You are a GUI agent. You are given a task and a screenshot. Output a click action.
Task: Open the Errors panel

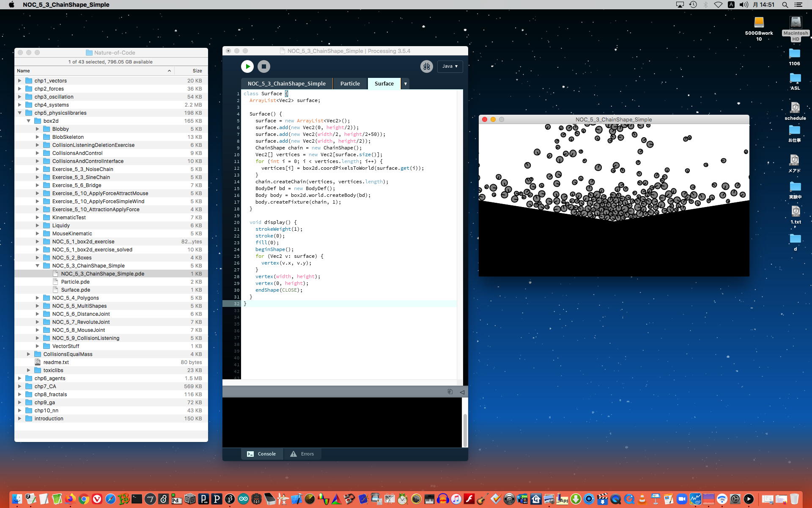(302, 454)
